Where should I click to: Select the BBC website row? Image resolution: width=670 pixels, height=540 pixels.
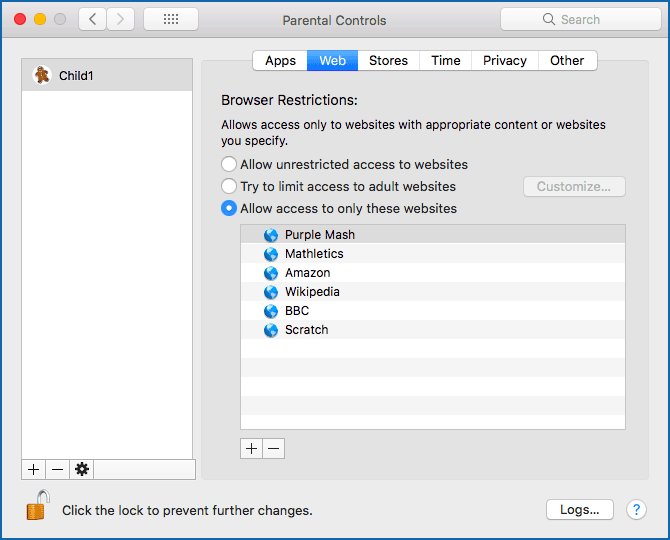433,311
